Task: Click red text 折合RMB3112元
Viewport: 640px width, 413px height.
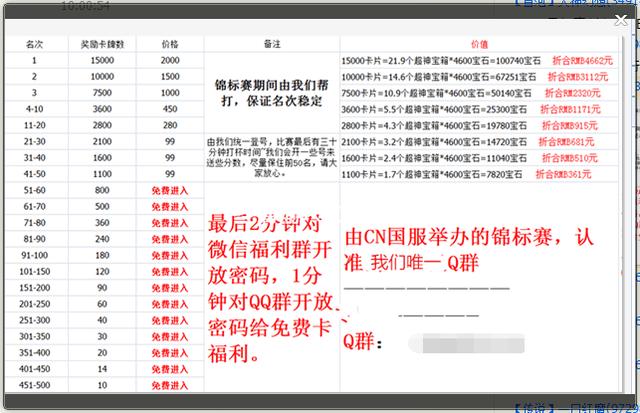Action: click(x=578, y=77)
